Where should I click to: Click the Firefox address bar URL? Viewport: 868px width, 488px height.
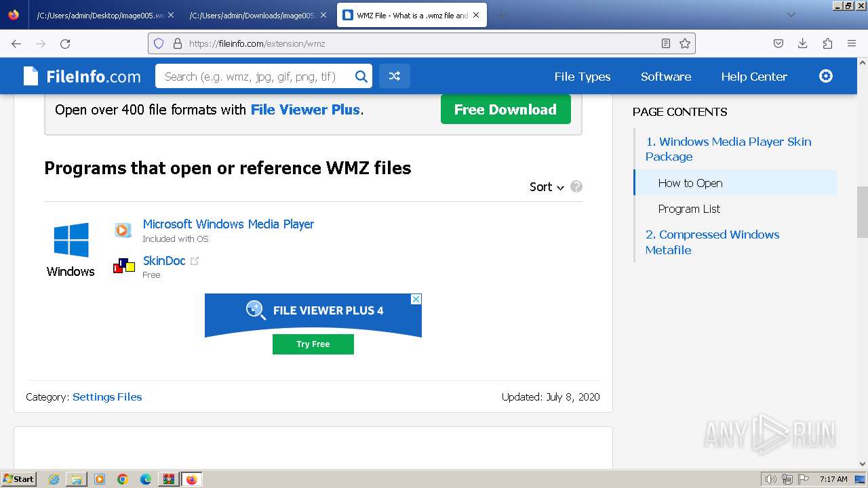[257, 43]
